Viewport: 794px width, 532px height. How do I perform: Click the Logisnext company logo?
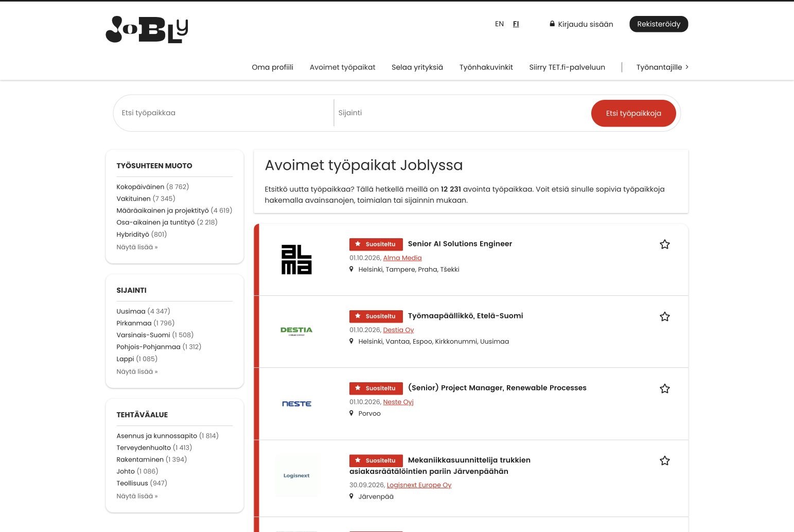coord(296,475)
